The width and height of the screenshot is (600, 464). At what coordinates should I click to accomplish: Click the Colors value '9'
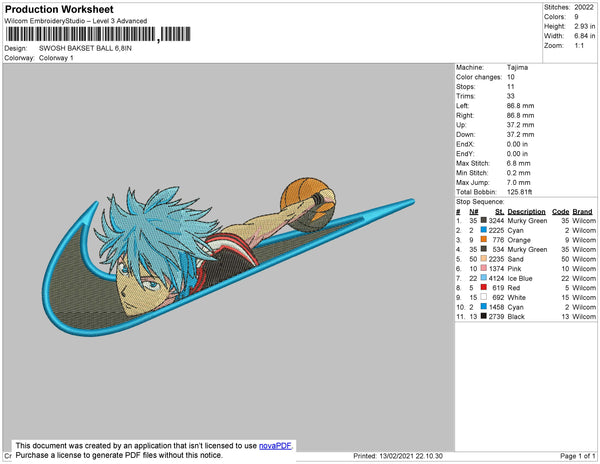[576, 17]
